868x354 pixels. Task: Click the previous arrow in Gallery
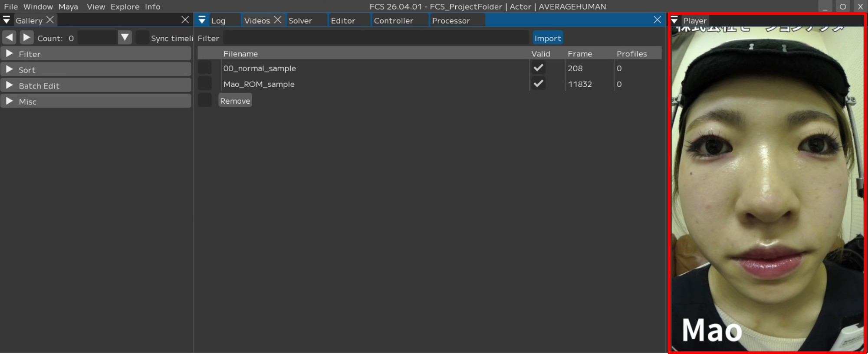pos(9,38)
